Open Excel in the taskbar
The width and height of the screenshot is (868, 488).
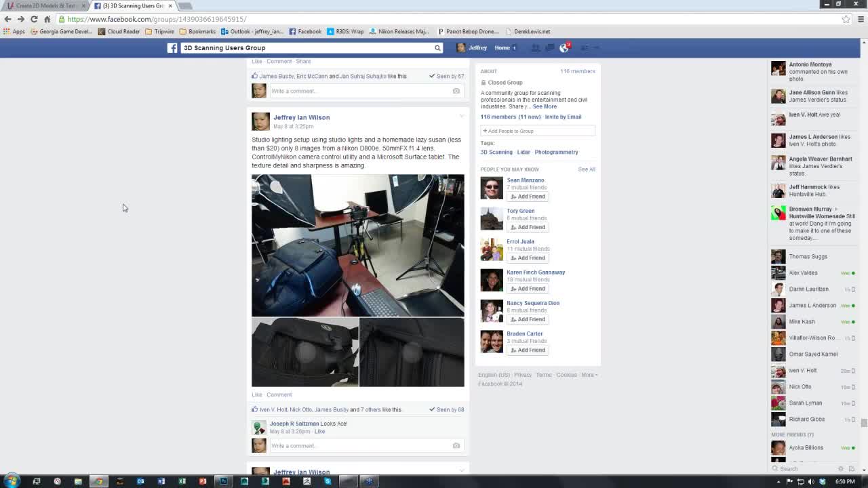tap(182, 481)
